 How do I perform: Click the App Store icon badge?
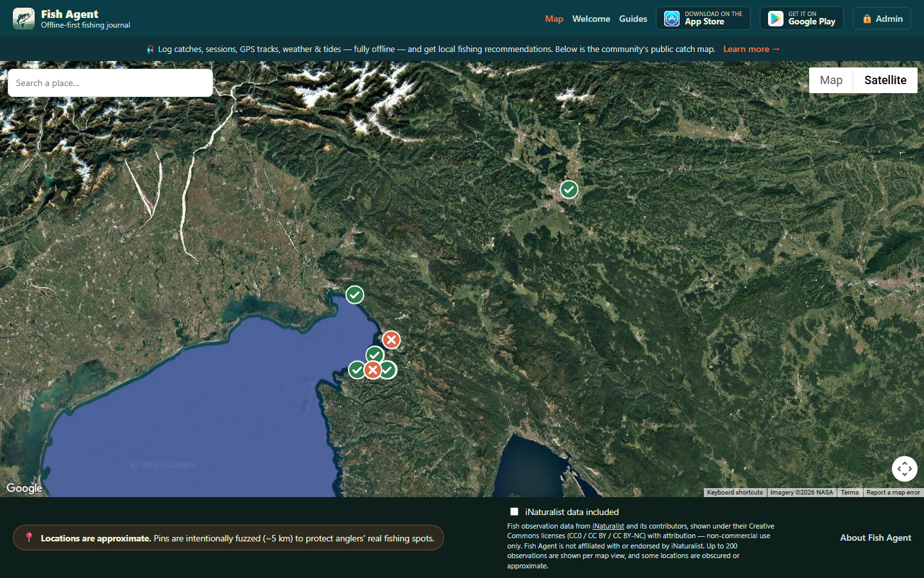click(672, 19)
